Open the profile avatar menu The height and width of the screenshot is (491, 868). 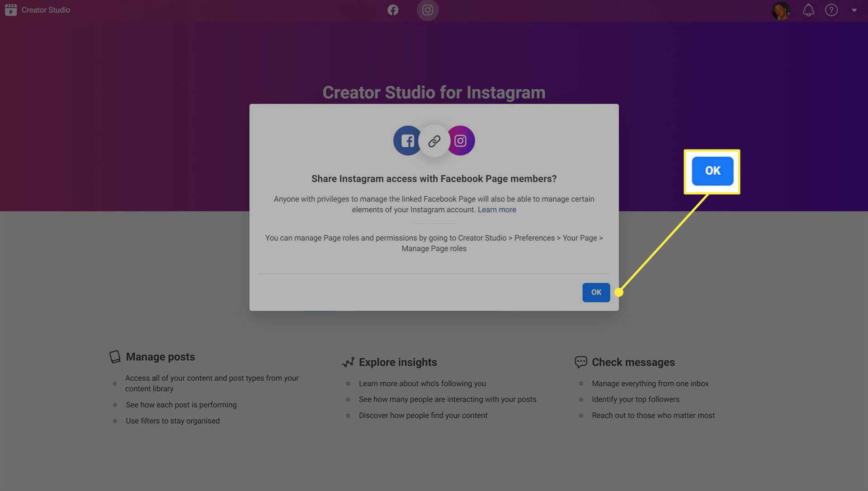click(781, 10)
